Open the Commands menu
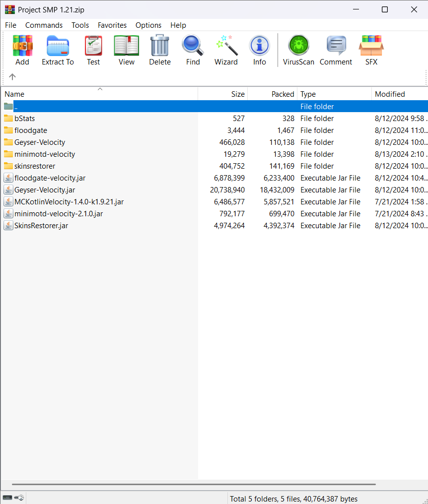428x504 pixels. pyautogui.click(x=44, y=25)
